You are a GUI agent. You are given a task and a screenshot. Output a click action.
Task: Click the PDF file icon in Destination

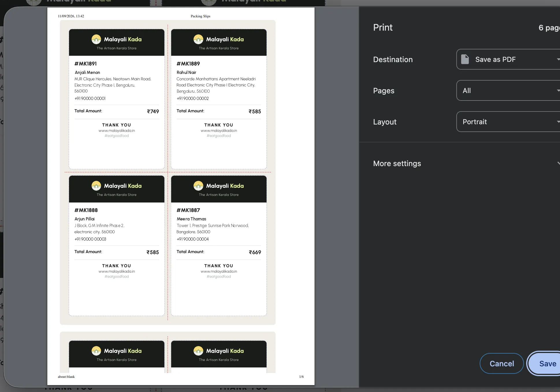pos(465,59)
